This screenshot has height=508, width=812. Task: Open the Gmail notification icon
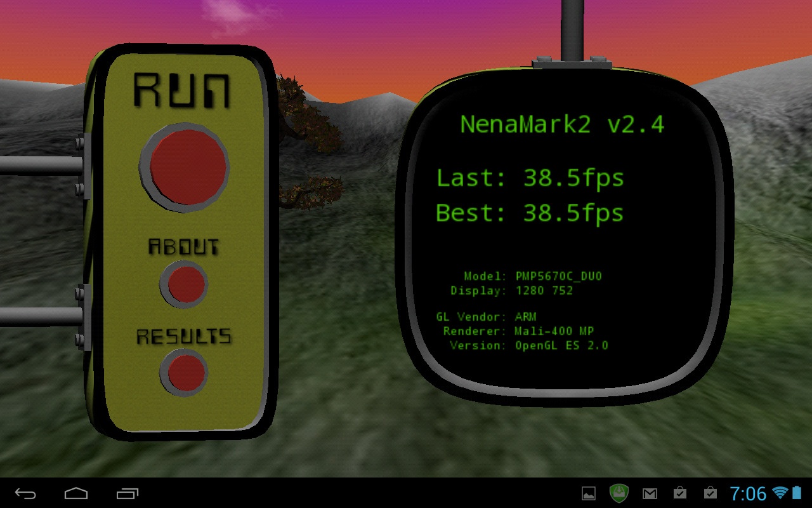pos(650,493)
